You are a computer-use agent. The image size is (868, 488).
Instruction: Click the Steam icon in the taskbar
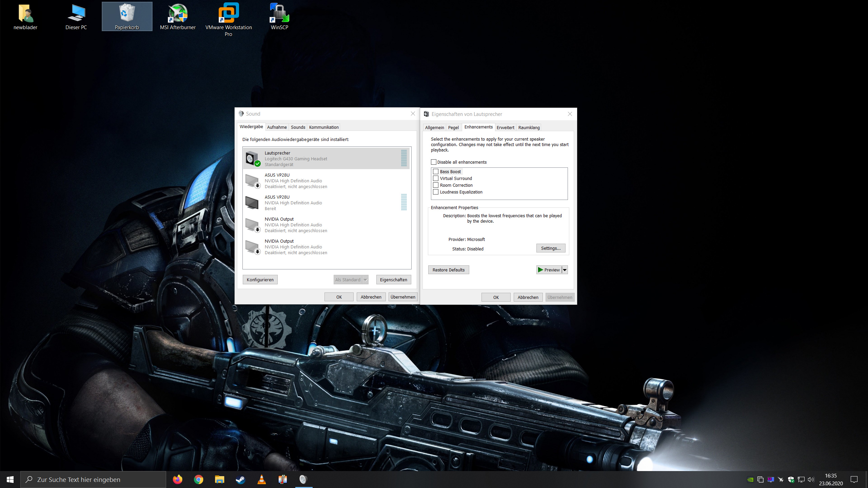pos(241,479)
